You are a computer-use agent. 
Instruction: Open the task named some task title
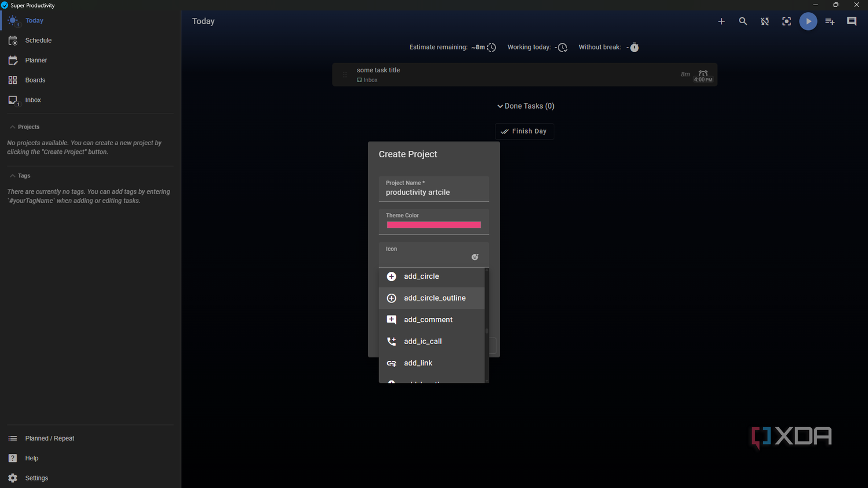pyautogui.click(x=378, y=70)
